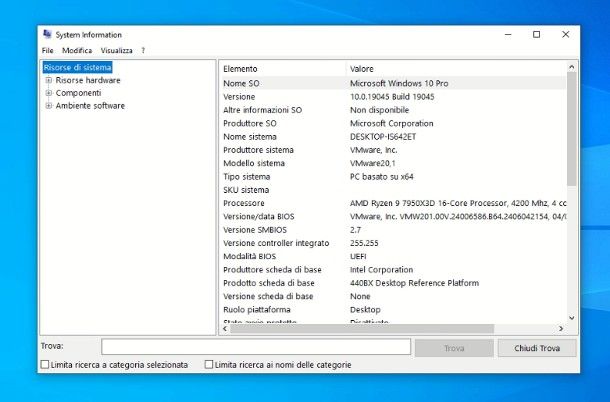The width and height of the screenshot is (610, 402).
Task: Click the horizontal scrollbar thumb
Action: [x=362, y=329]
